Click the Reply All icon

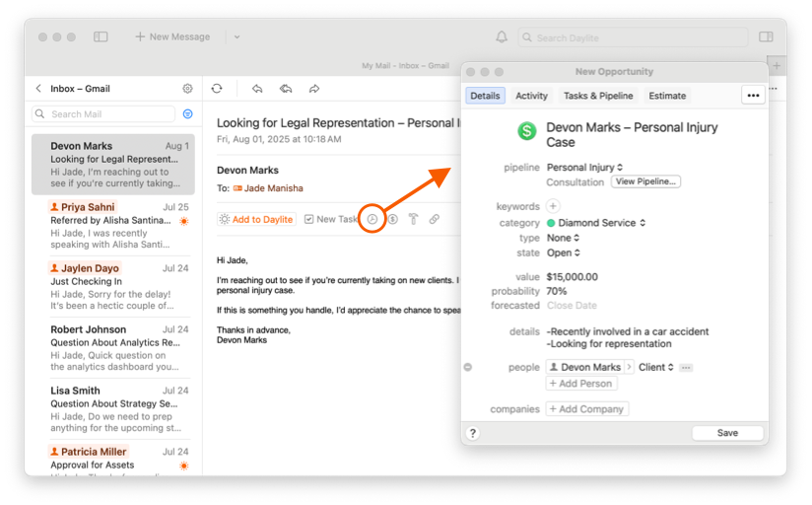point(286,89)
